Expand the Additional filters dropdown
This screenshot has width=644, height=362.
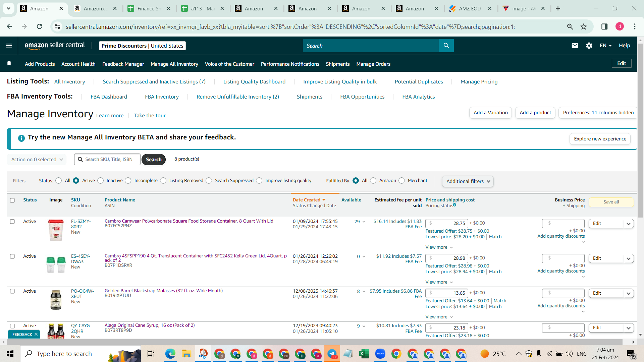468,181
